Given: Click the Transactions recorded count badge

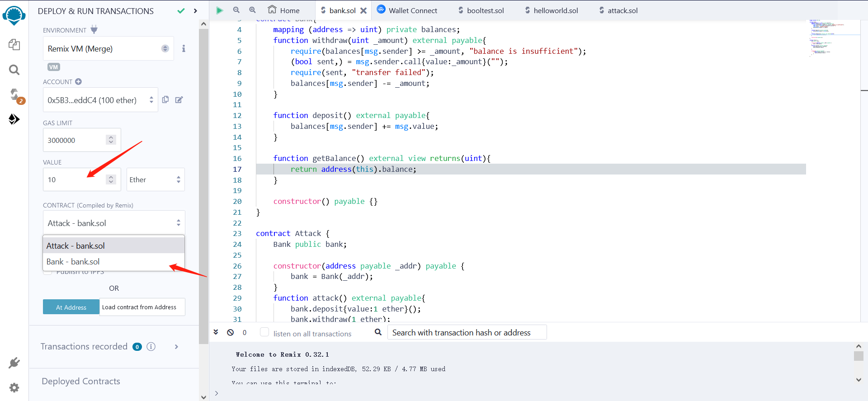Looking at the screenshot, I should click(x=137, y=346).
